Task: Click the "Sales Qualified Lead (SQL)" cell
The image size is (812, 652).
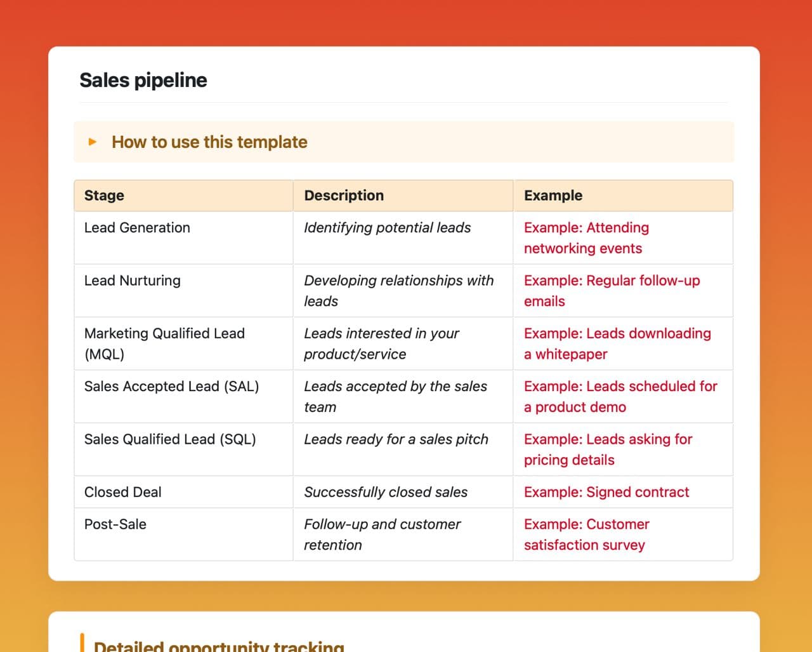Action: (170, 439)
